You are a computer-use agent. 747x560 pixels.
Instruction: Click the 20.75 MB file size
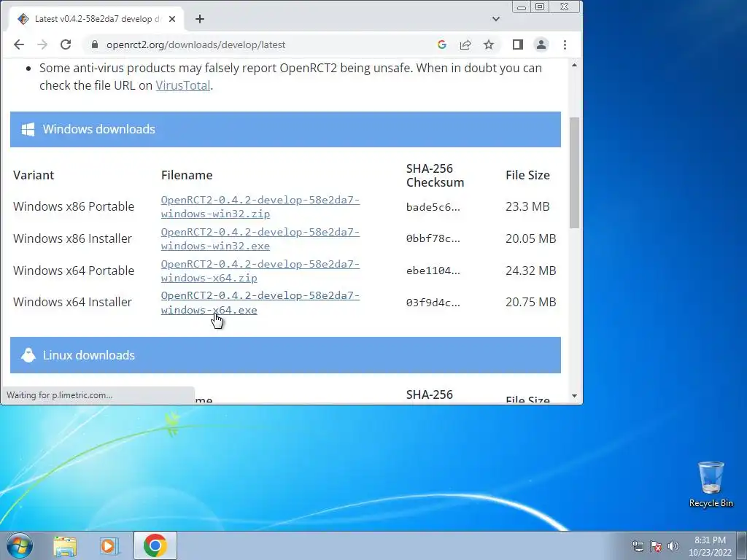click(x=531, y=303)
